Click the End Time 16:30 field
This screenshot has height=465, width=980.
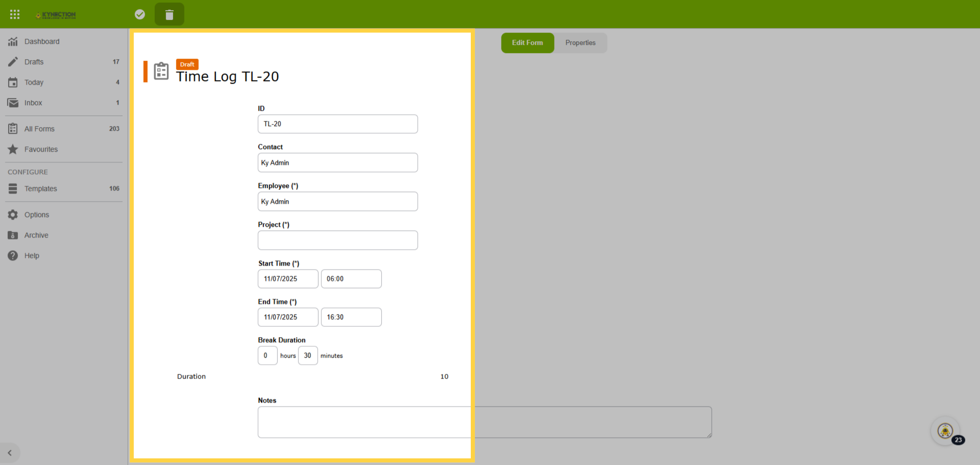click(351, 317)
